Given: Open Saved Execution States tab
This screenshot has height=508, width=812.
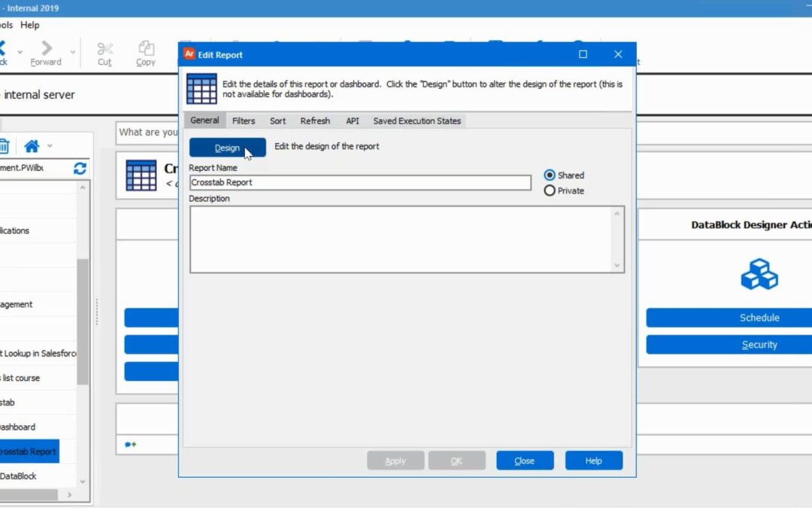Looking at the screenshot, I should tap(417, 120).
